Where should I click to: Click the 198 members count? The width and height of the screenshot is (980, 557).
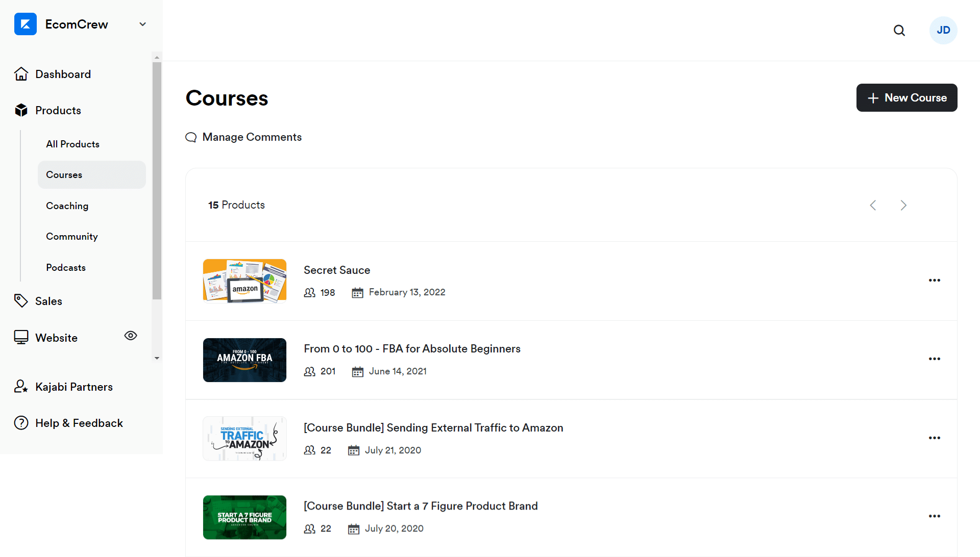point(328,292)
